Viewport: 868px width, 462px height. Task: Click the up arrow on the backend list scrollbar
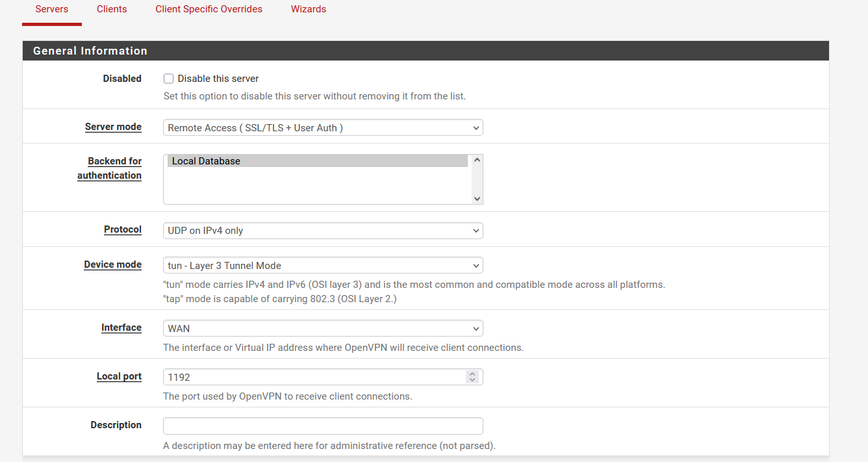(476, 159)
